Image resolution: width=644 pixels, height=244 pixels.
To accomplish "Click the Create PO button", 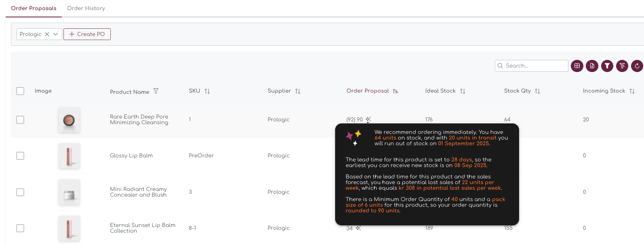I will pos(87,34).
